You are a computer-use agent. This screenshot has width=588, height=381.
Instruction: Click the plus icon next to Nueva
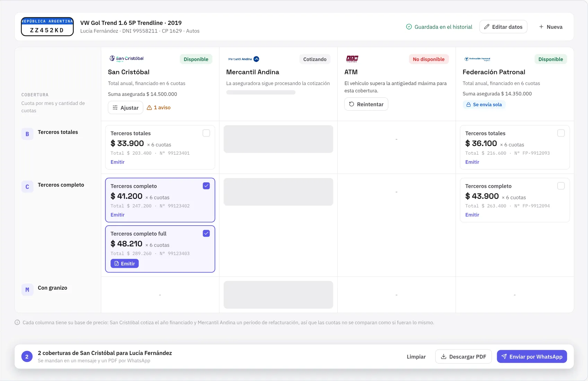541,27
